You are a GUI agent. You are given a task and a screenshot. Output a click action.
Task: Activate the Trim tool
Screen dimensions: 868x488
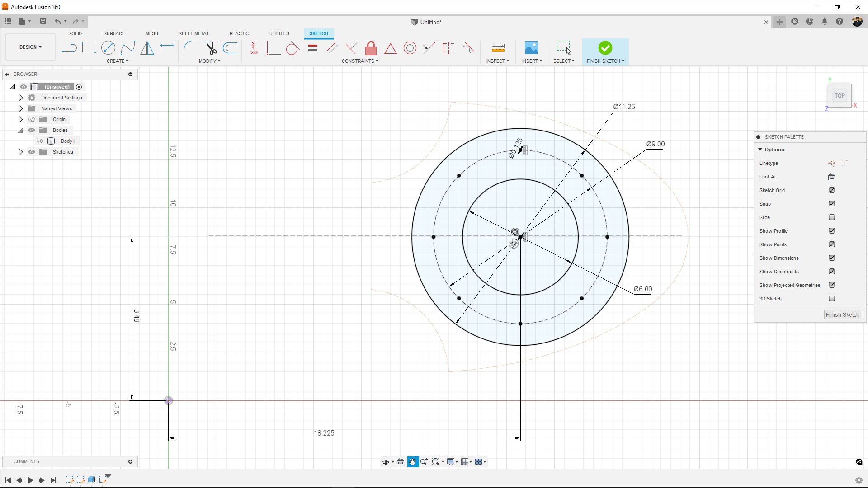pyautogui.click(x=211, y=47)
